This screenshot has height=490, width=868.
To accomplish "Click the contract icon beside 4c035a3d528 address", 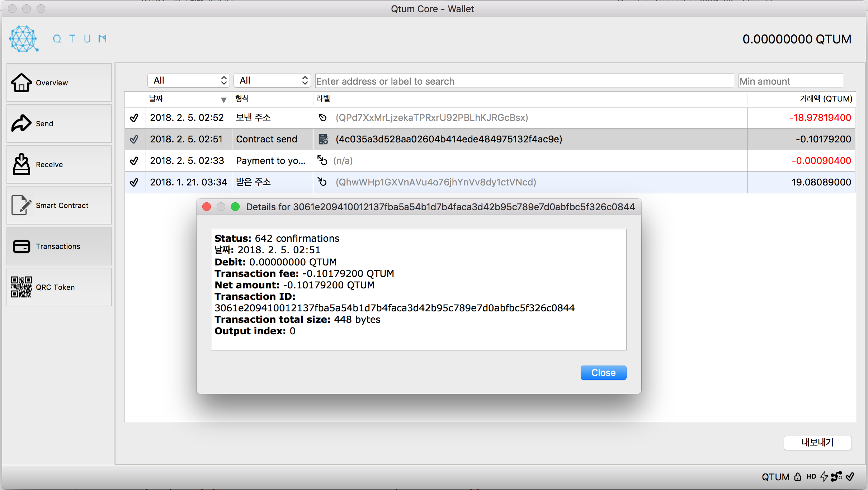I will click(323, 139).
